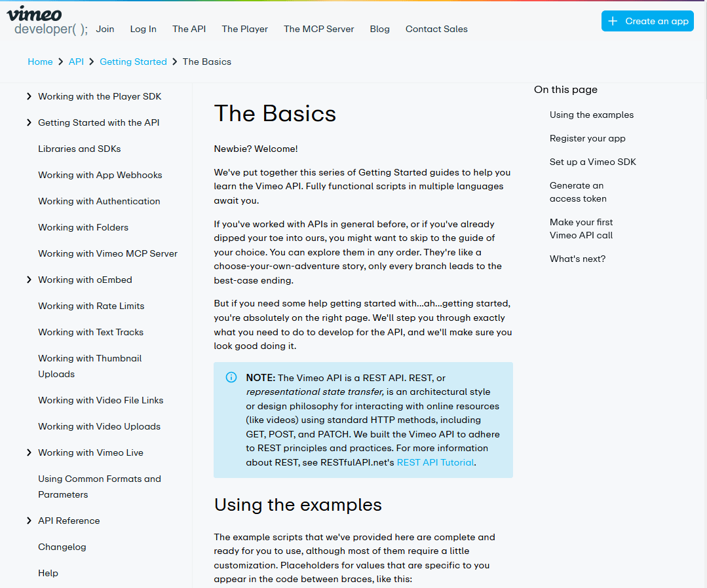Navigate to Home via the breadcrumb
The width and height of the screenshot is (707, 588).
coord(40,62)
